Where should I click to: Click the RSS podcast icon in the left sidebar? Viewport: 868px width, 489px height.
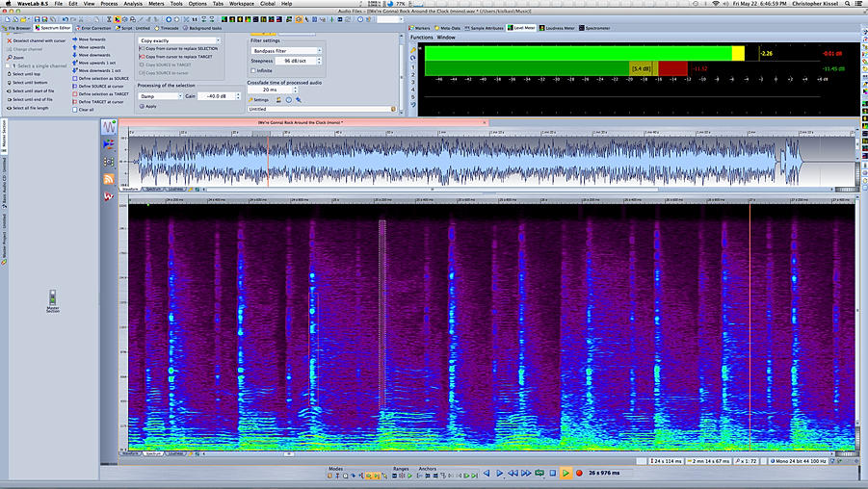tap(109, 179)
